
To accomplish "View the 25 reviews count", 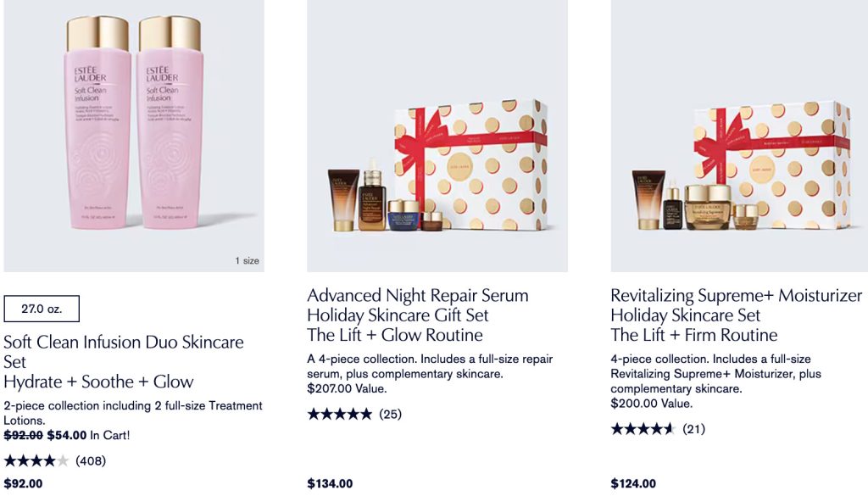I will (x=391, y=414).
